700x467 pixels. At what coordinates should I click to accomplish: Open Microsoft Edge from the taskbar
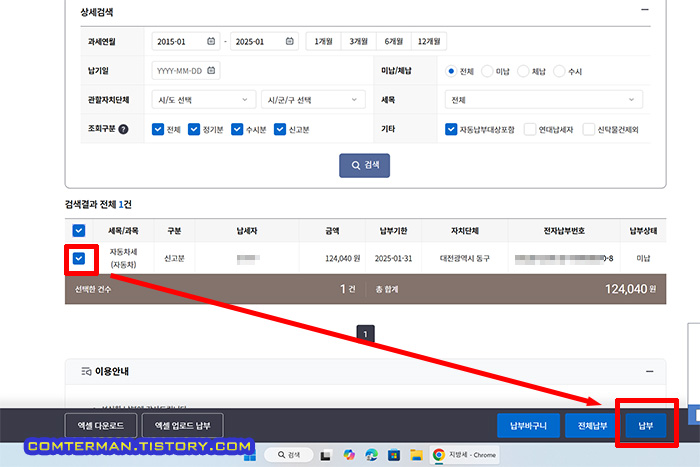[x=371, y=455]
